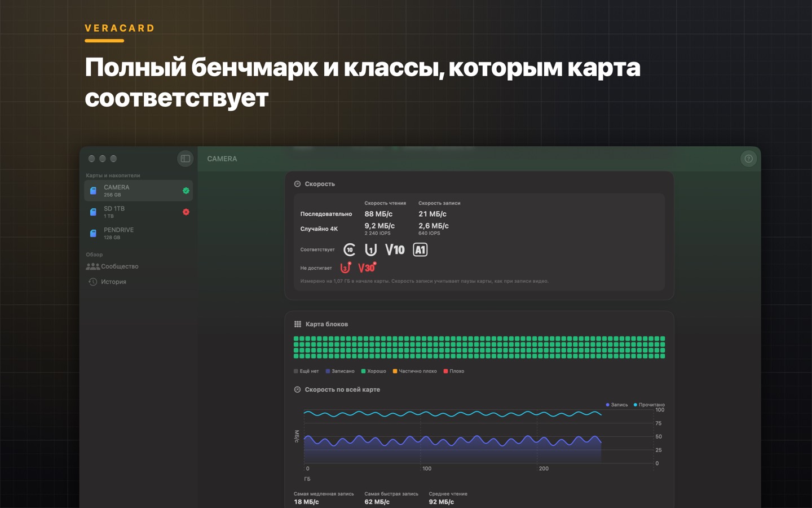812x508 pixels.
Task: Click the UHS U1 class badge
Action: tap(370, 249)
